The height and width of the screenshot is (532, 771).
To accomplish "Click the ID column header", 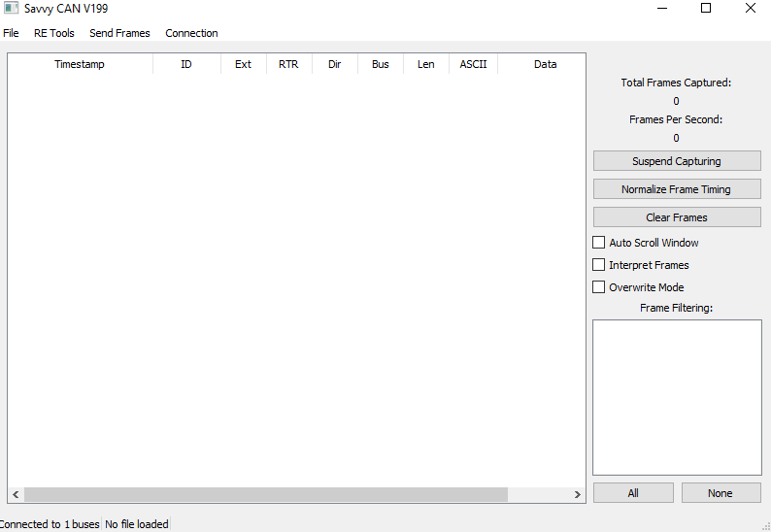I will coord(186,64).
